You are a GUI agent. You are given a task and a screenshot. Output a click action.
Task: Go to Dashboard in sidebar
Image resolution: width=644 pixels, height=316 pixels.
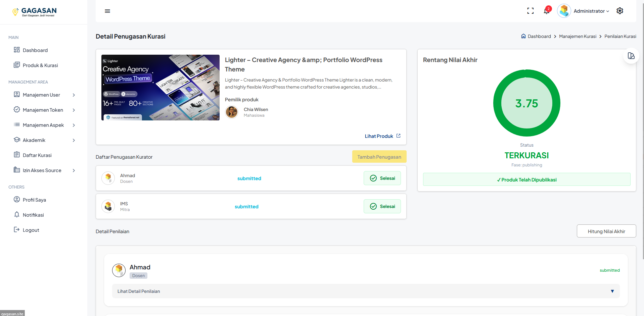coord(35,50)
